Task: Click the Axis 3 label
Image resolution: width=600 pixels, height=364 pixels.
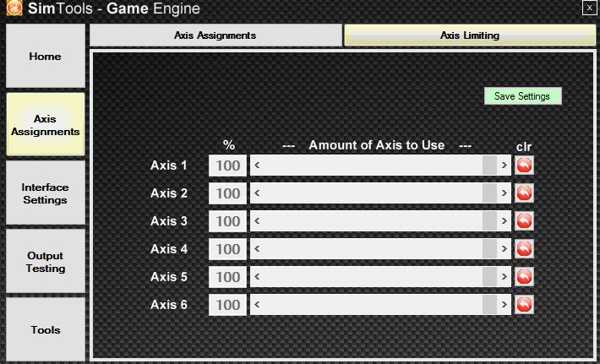Action: click(x=169, y=221)
